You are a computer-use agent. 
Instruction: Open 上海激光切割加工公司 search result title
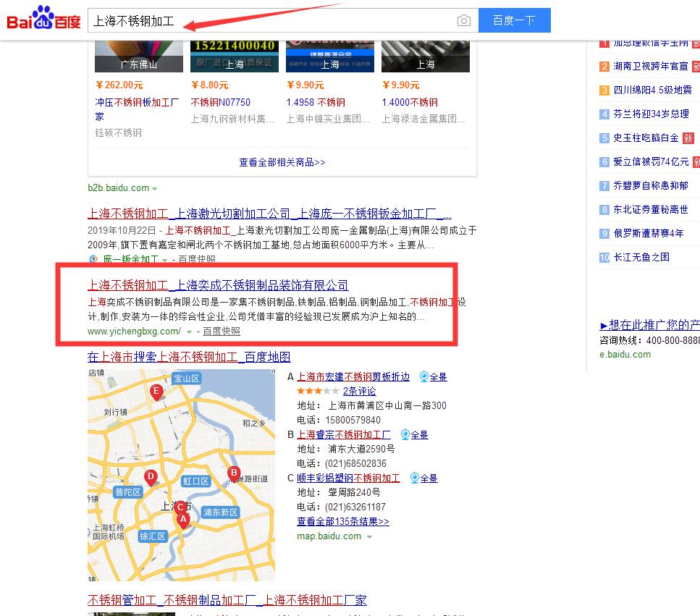pyautogui.click(x=269, y=214)
